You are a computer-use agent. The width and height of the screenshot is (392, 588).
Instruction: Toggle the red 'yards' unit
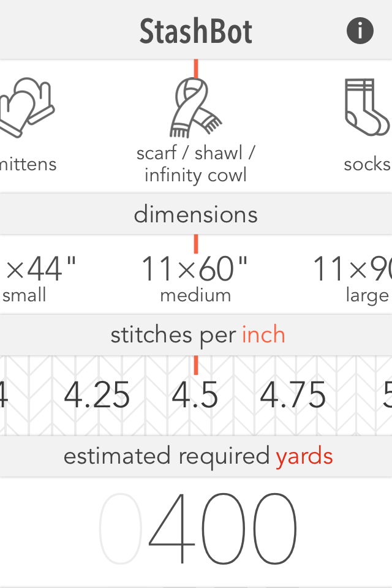pos(304,456)
